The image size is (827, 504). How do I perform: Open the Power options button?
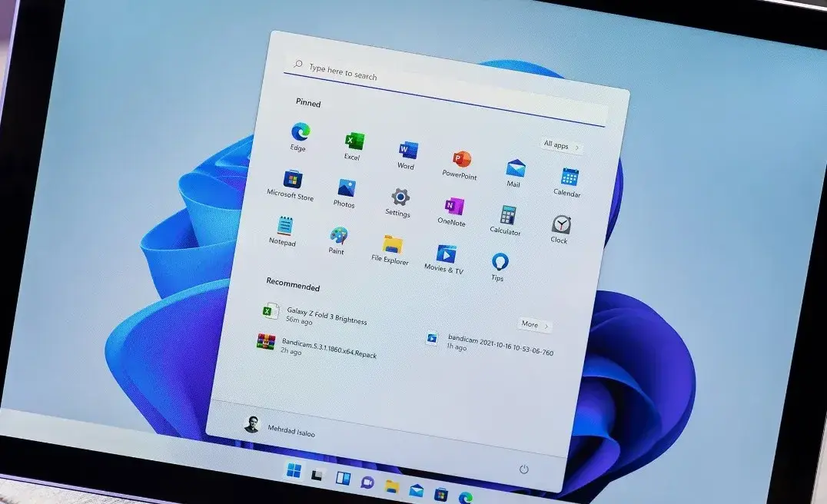[x=524, y=469]
